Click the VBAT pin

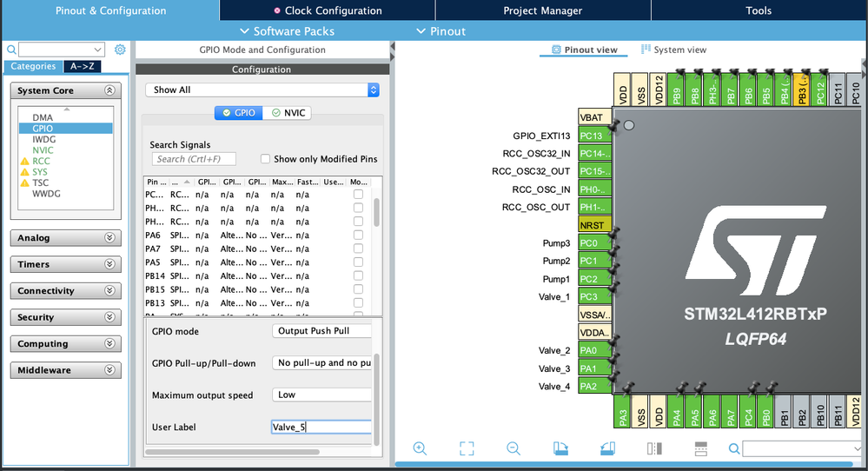tap(594, 117)
